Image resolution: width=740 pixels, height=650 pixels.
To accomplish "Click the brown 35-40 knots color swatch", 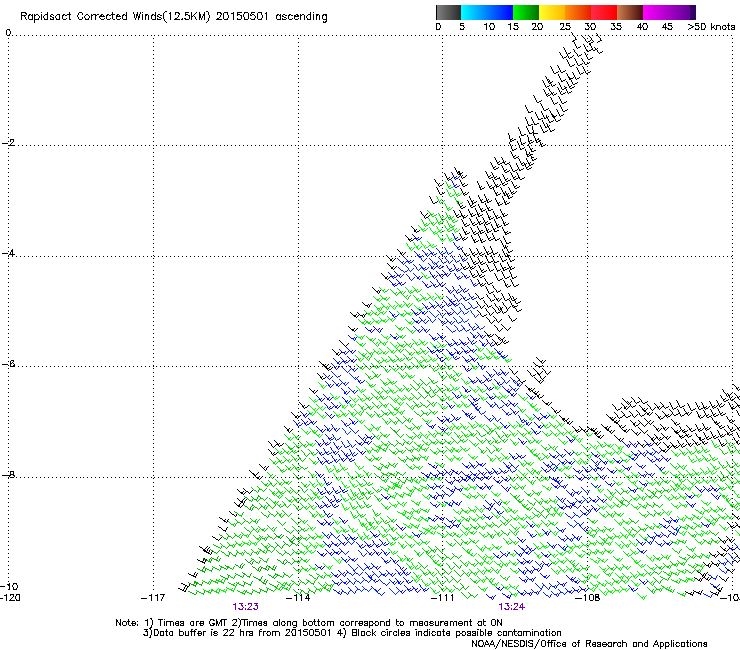I will (630, 12).
